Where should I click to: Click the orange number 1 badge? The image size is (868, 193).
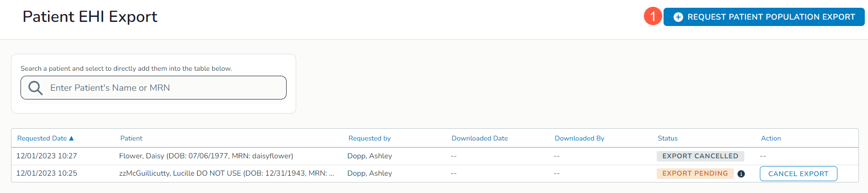point(653,16)
